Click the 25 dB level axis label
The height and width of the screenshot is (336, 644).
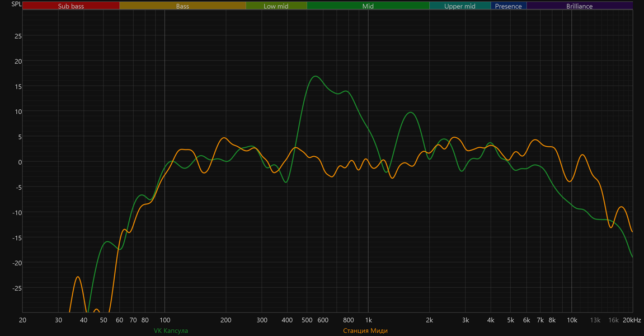pyautogui.click(x=18, y=36)
